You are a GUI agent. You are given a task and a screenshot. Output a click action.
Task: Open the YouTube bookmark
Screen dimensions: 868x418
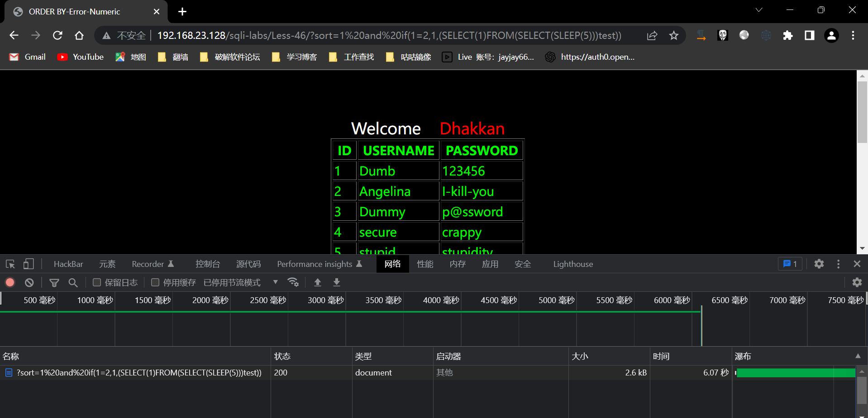point(81,57)
